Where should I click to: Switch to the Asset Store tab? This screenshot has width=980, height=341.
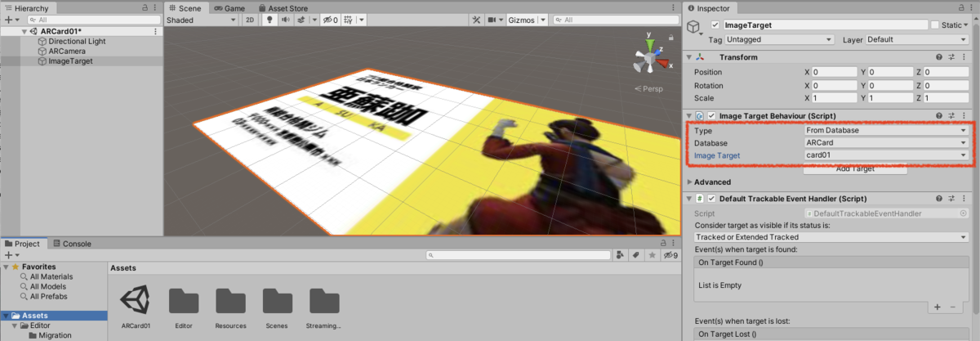coord(282,7)
